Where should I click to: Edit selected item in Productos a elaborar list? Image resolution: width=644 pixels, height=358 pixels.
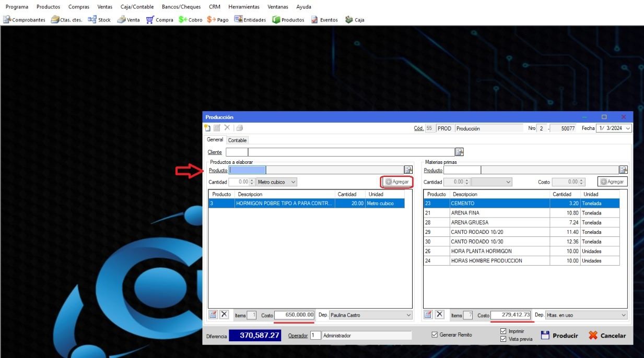click(213, 314)
